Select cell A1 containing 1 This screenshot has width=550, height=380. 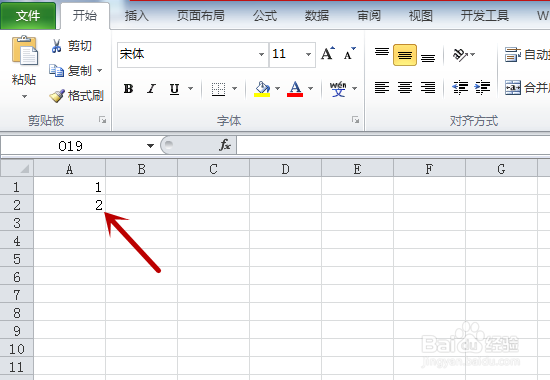69,187
